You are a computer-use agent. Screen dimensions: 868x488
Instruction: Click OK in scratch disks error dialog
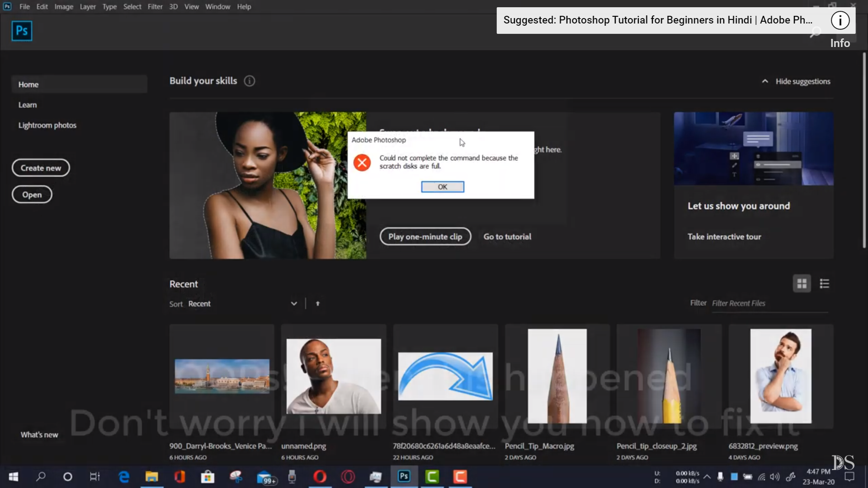click(x=442, y=187)
